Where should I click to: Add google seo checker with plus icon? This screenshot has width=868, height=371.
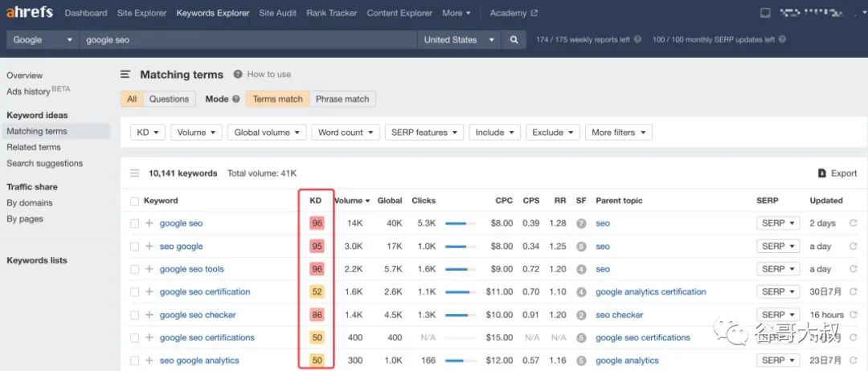pyautogui.click(x=149, y=315)
